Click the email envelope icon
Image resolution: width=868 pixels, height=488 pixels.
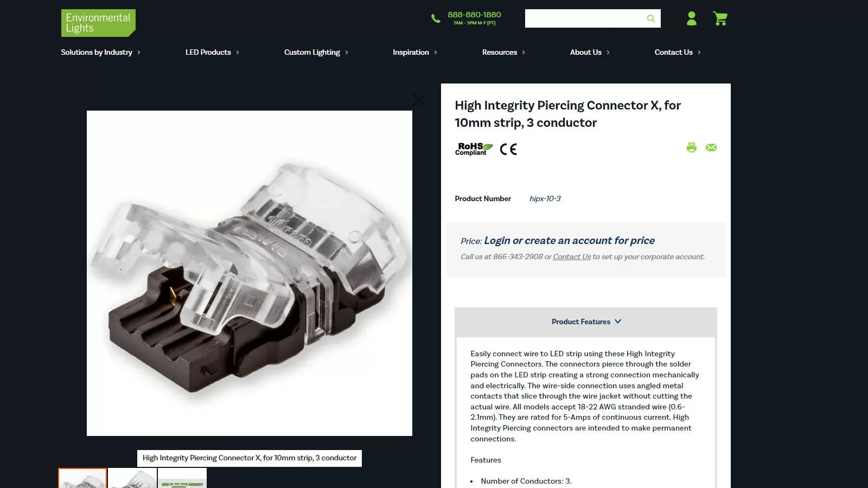711,147
